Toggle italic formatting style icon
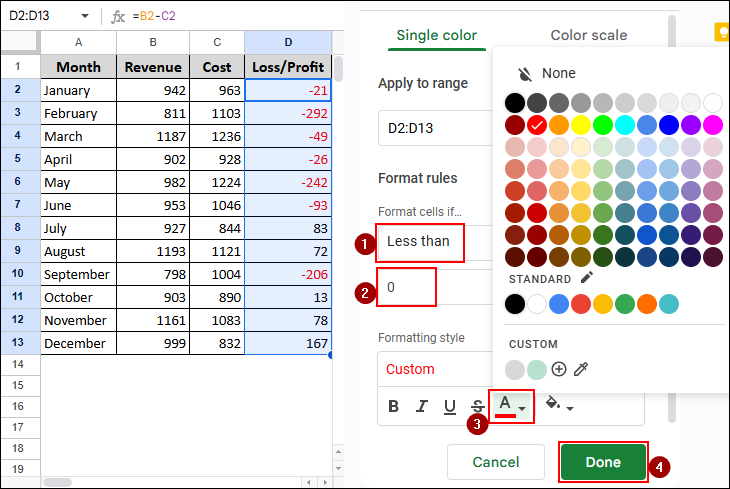 (422, 406)
